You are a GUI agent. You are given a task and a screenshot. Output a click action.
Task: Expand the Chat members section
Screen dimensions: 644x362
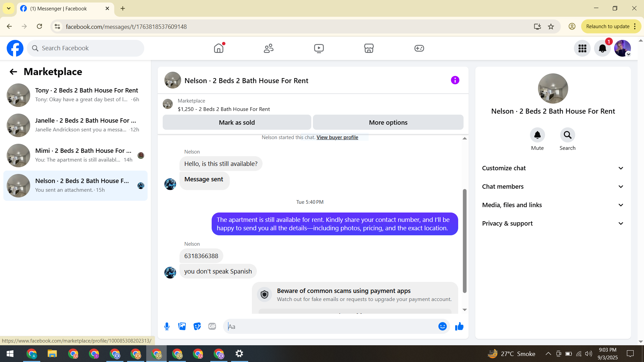[x=553, y=187]
